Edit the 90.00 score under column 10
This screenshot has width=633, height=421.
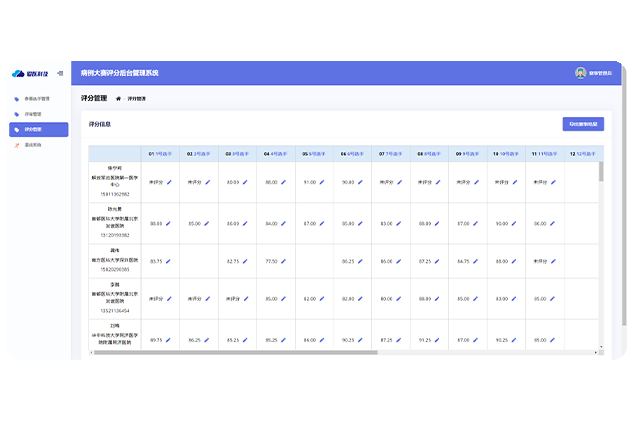tap(514, 224)
